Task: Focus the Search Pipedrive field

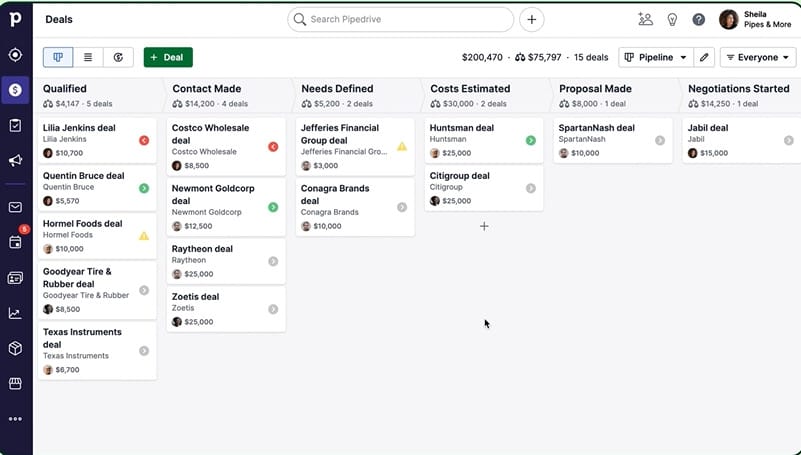Action: (400, 19)
